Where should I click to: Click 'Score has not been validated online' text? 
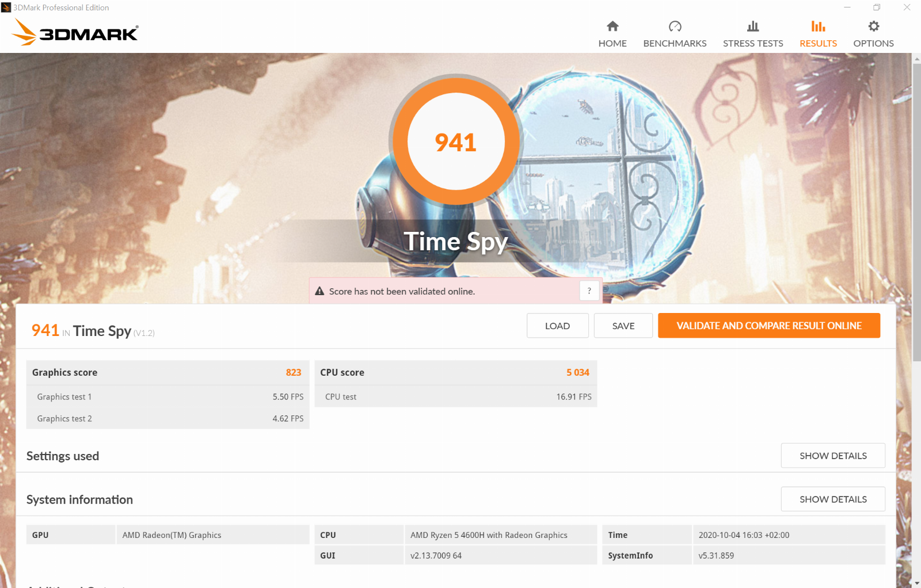coord(402,292)
